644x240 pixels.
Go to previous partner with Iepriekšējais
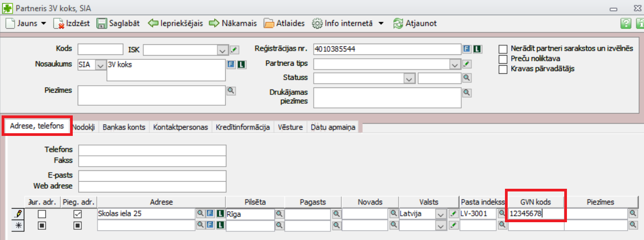click(x=175, y=23)
